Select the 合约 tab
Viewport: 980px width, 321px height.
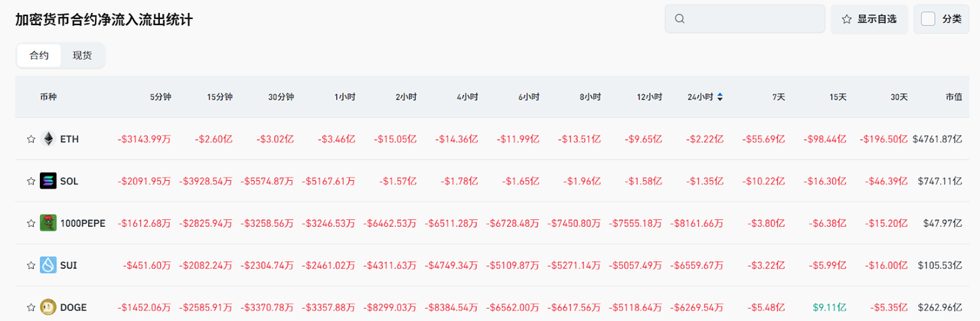coord(39,55)
